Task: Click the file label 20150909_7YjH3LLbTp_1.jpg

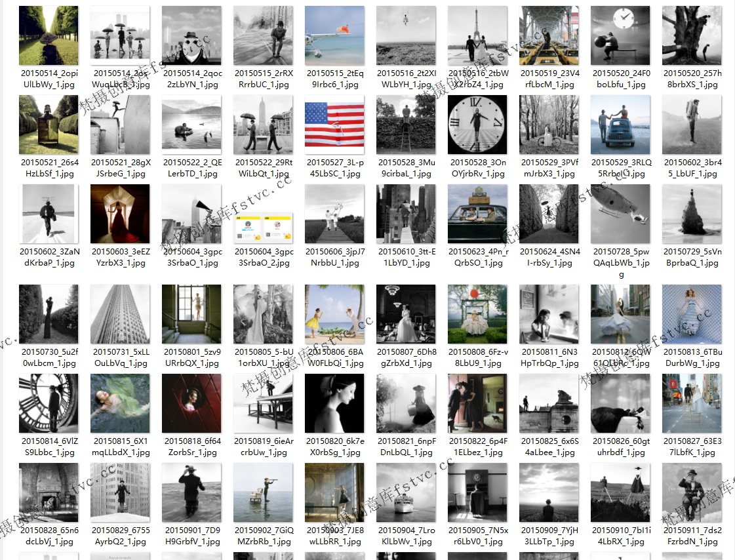Action: 549,536
